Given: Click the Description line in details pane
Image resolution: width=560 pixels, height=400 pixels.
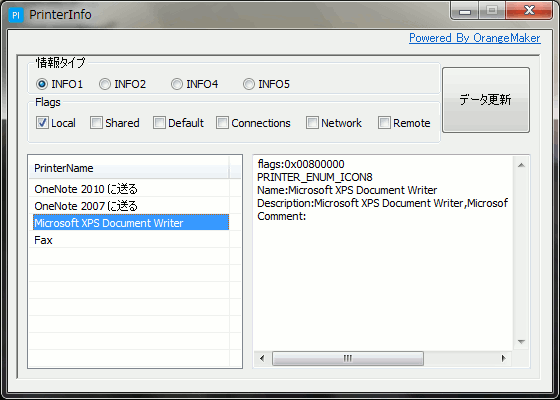Looking at the screenshot, I should [382, 203].
